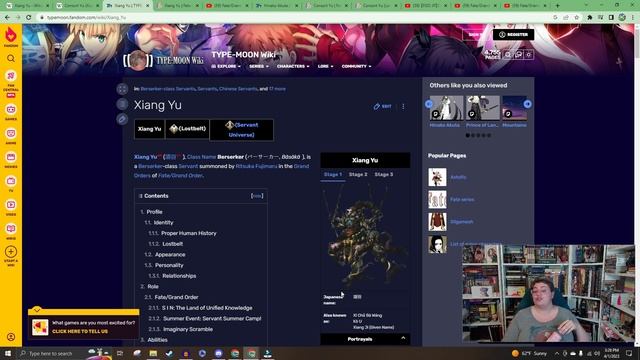The height and width of the screenshot is (360, 640).
Task: Jump to Appearance in contents
Action: 170,255
